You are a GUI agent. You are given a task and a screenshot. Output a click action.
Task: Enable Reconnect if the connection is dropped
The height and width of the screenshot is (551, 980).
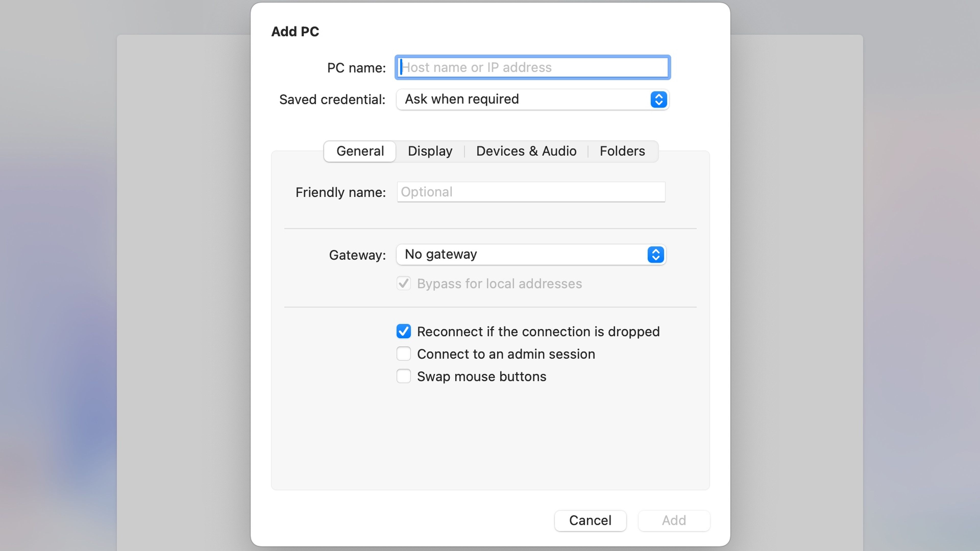click(403, 331)
